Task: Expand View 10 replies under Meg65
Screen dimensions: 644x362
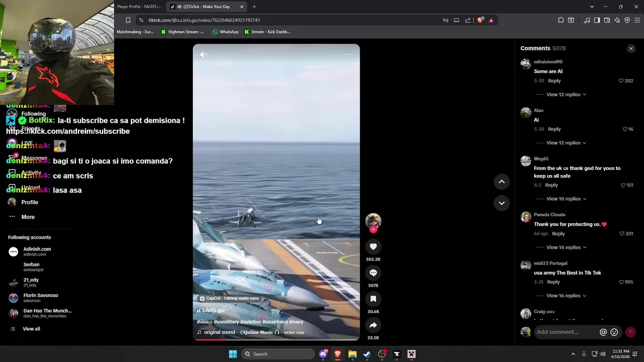Action: (x=566, y=199)
